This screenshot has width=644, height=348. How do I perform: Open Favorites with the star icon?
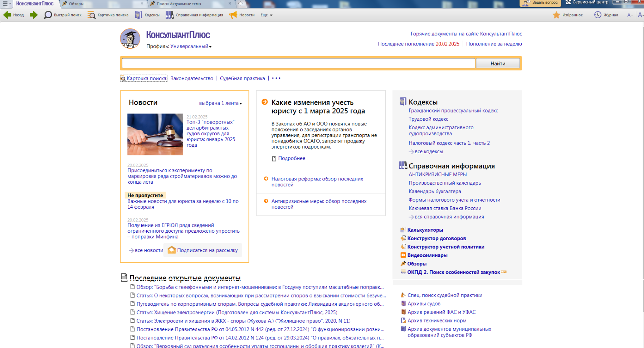pos(556,15)
